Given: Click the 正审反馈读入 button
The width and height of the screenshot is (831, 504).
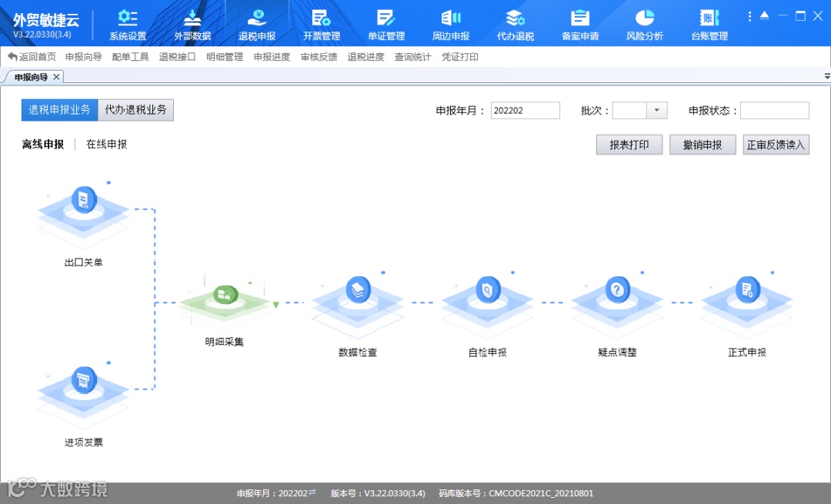Looking at the screenshot, I should point(776,145).
